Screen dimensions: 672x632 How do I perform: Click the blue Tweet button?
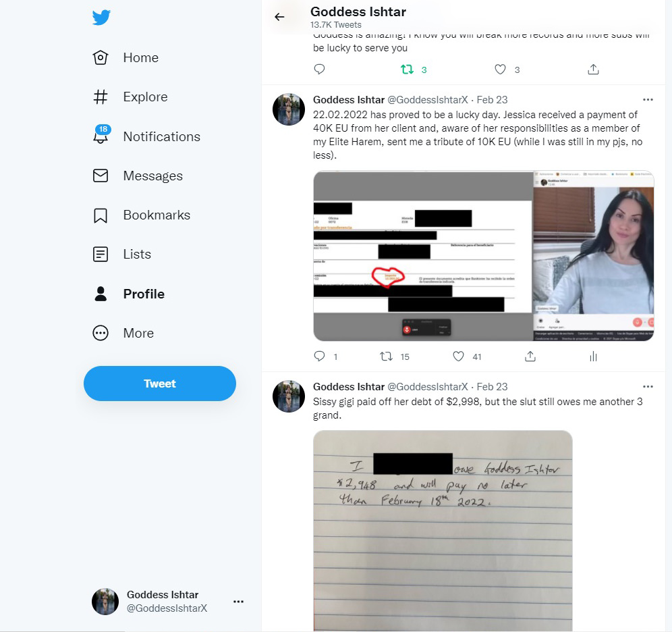(x=160, y=384)
